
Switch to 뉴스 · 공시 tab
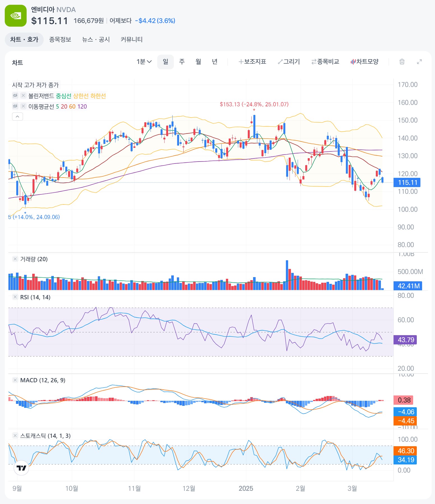pyautogui.click(x=96, y=40)
